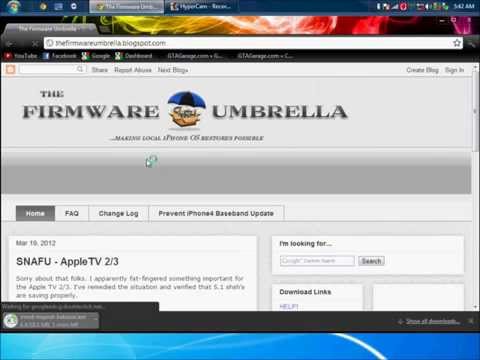480x360 pixels.
Task: Switch to HyperCam in the taskbar
Action: pos(201,6)
